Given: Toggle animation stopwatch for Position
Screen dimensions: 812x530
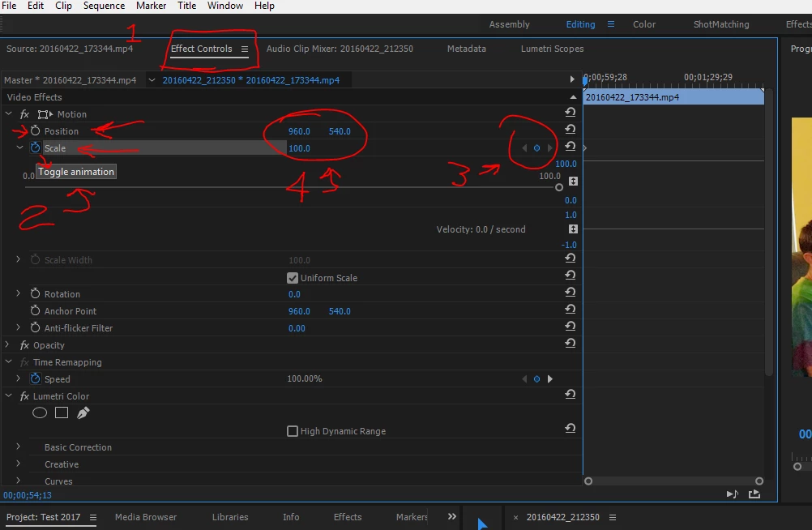Looking at the screenshot, I should (35, 130).
